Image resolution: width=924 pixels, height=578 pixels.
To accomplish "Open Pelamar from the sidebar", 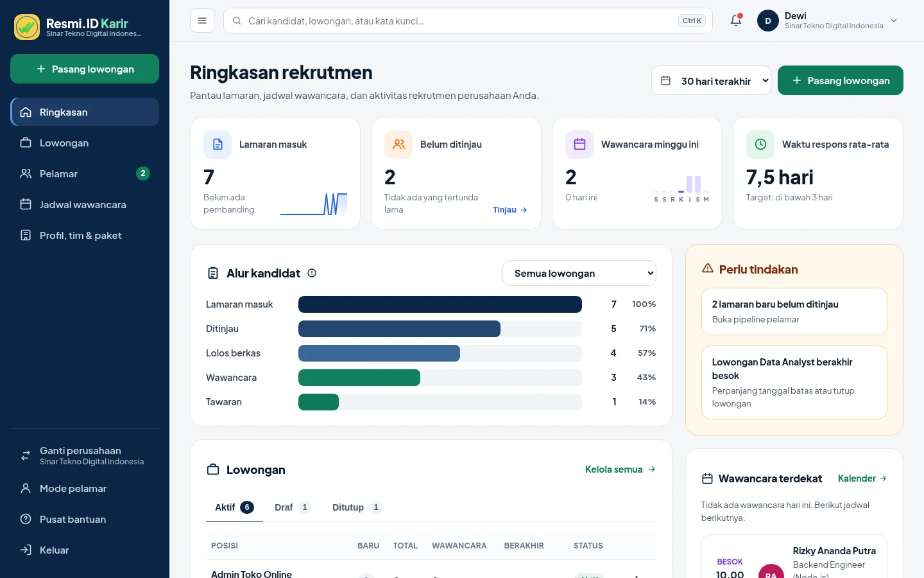I will (85, 173).
